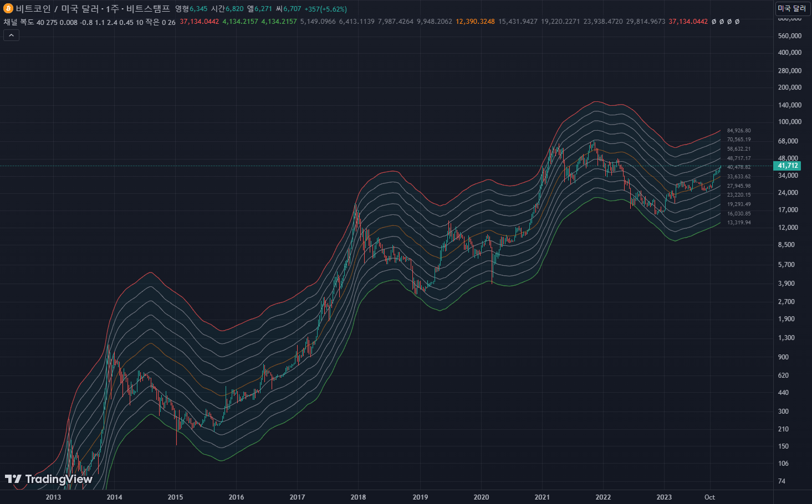Click the indicator value 29,814.9673
812x504 pixels.
pyautogui.click(x=646, y=22)
